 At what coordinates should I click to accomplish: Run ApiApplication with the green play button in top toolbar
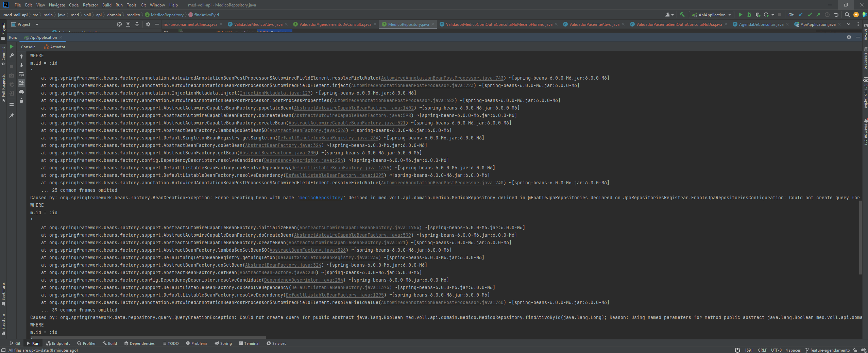740,15
